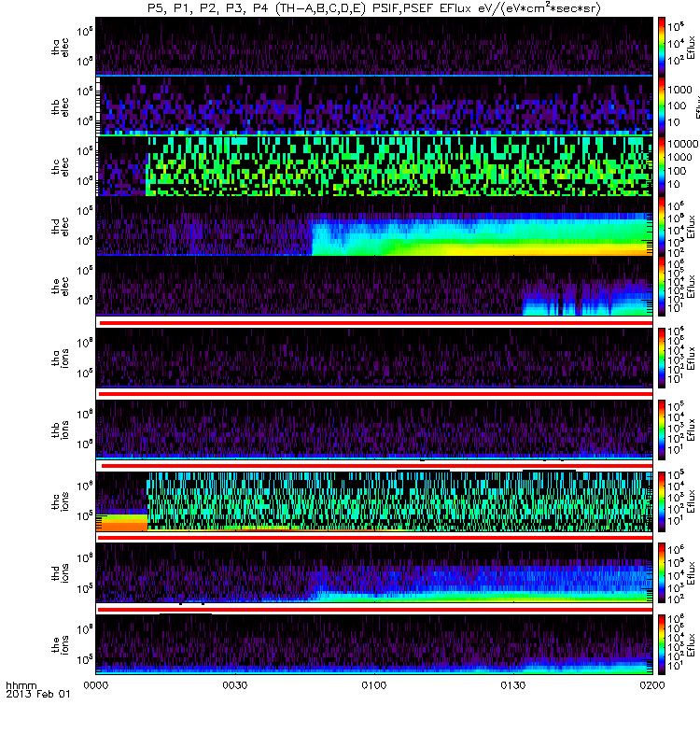700x747 pixels.
Task: Click the 'thb ions' panel label
Action: pos(60,430)
